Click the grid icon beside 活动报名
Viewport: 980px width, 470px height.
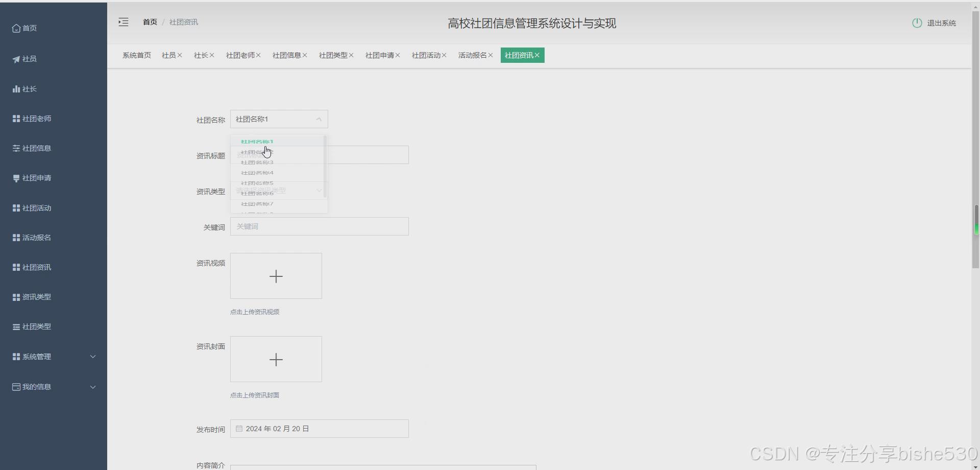tap(16, 238)
